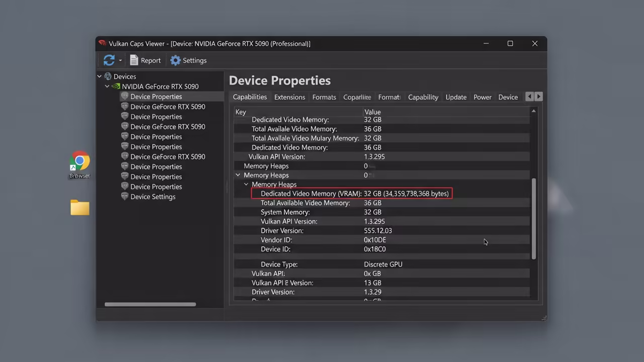Select the System Memory row
The width and height of the screenshot is (644, 362).
(381, 212)
